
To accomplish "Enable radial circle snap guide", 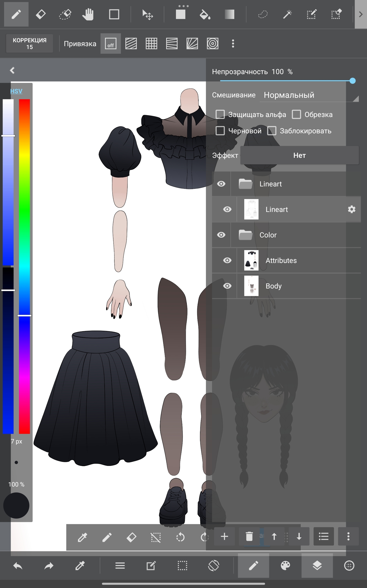I will [212, 44].
